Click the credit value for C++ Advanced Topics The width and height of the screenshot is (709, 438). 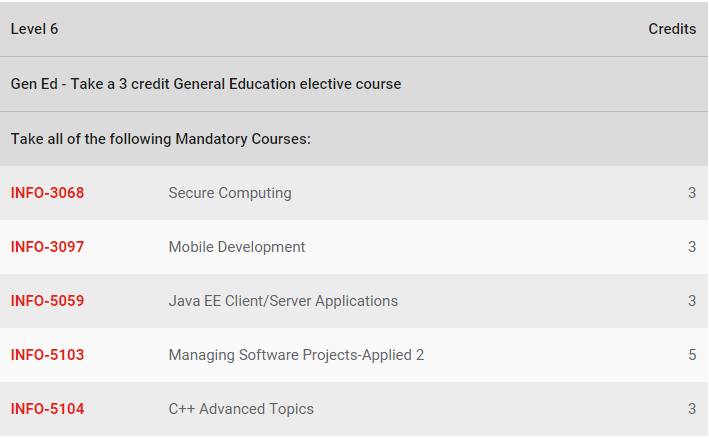tap(692, 409)
